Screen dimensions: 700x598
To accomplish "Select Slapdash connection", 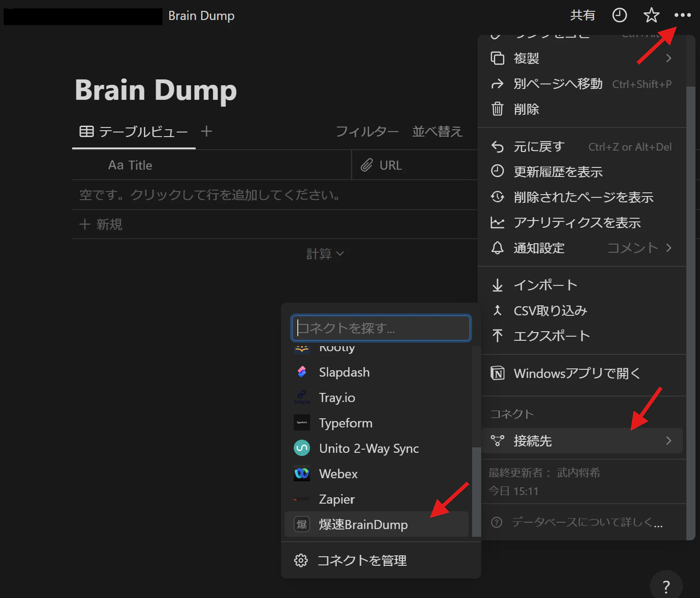I will (x=376, y=372).
